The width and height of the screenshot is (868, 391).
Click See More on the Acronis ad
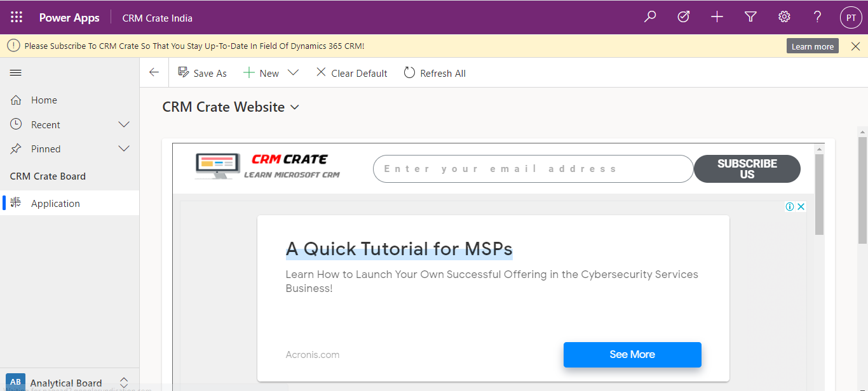[632, 355]
